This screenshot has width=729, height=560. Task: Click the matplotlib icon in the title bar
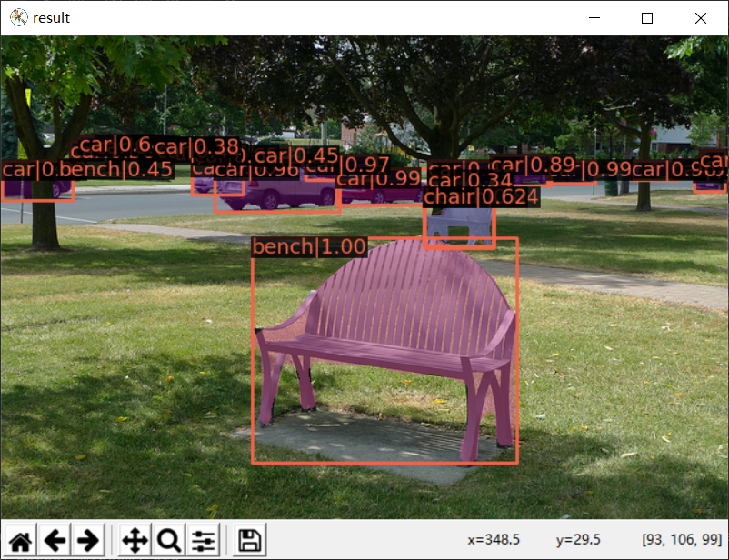pos(19,17)
